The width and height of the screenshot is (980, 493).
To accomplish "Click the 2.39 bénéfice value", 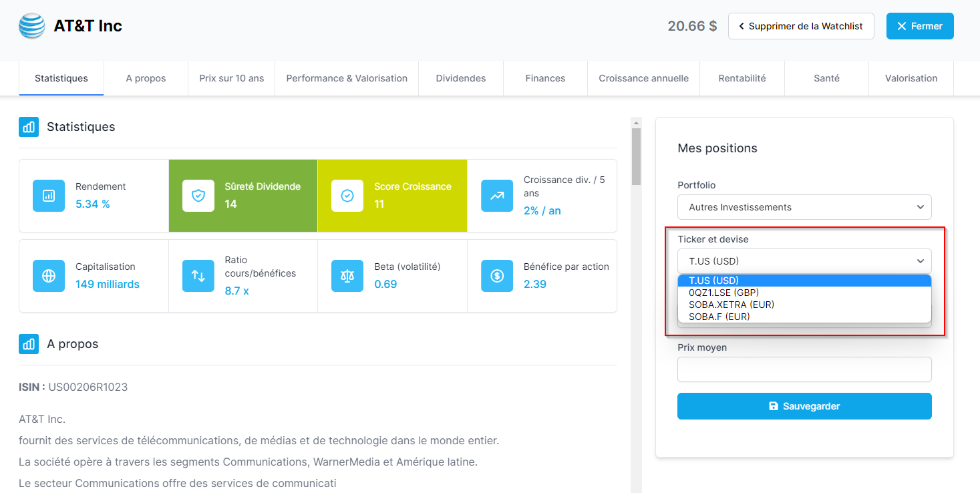I will click(x=535, y=284).
